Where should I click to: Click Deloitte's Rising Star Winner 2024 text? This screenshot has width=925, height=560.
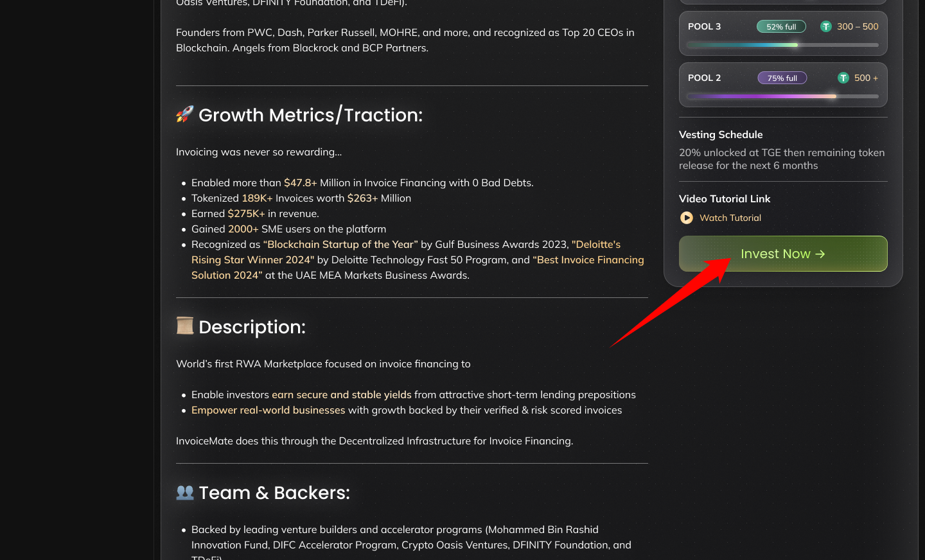pyautogui.click(x=406, y=252)
